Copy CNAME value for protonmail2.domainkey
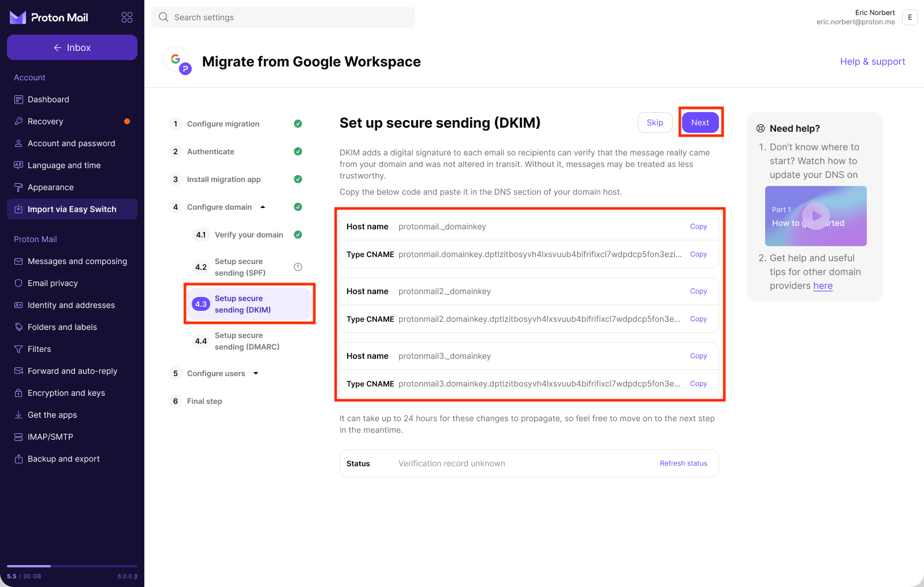The width and height of the screenshot is (924, 587). 699,319
